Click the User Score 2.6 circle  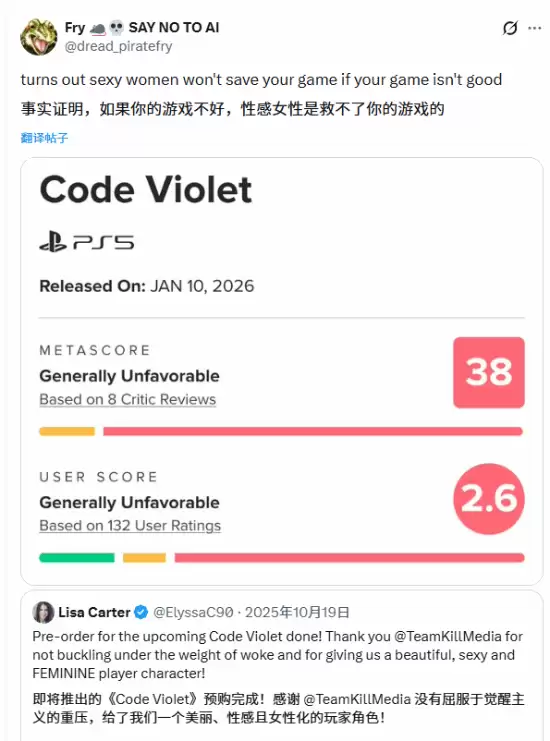click(489, 499)
